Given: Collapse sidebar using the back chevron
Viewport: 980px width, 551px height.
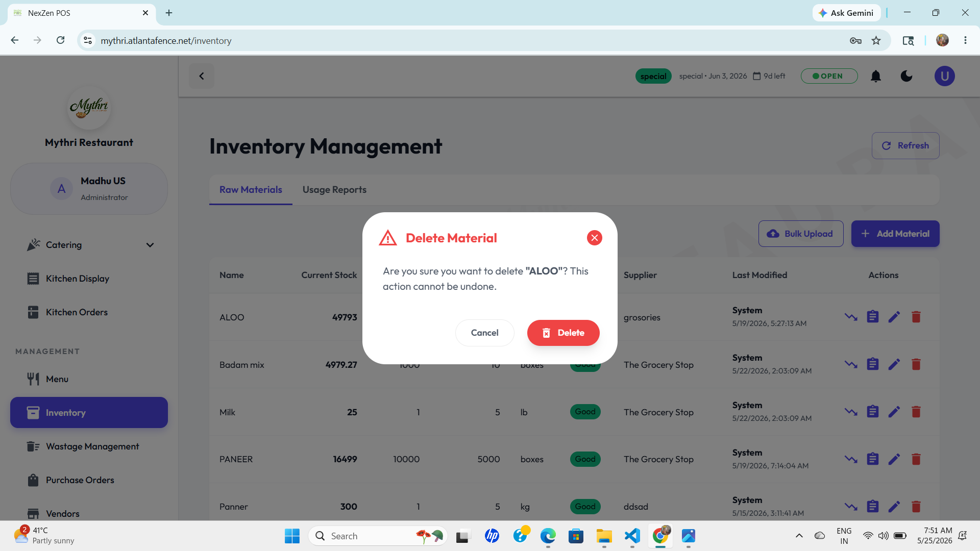Looking at the screenshot, I should point(202,76).
